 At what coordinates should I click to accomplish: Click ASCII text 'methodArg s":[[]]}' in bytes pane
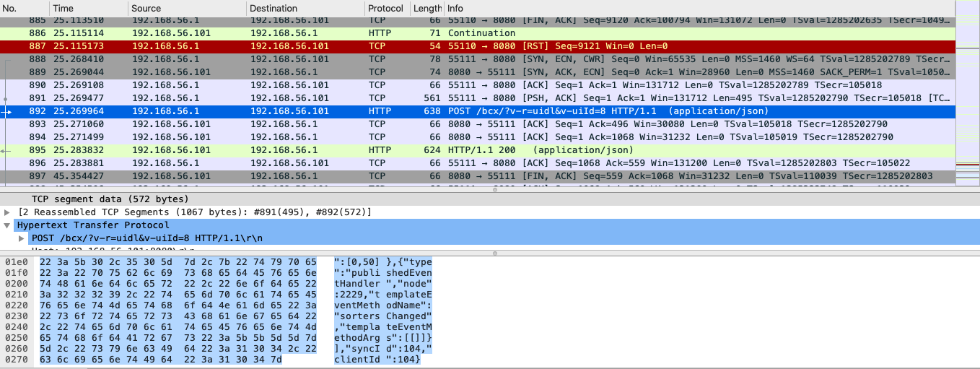tap(382, 338)
